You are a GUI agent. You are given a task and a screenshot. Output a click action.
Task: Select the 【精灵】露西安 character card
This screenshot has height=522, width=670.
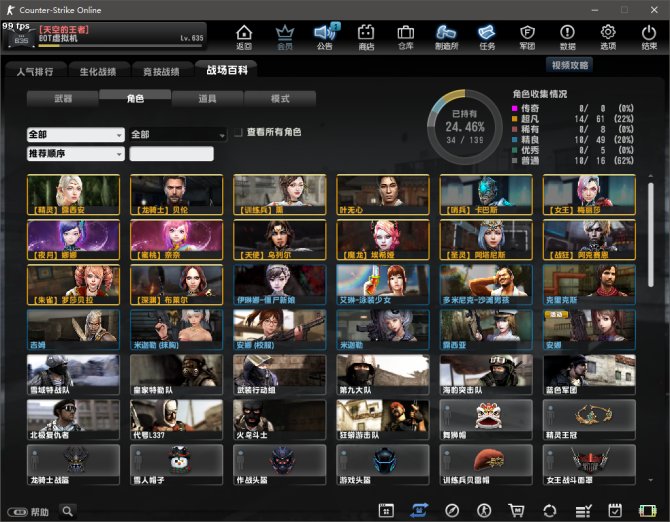coord(73,194)
